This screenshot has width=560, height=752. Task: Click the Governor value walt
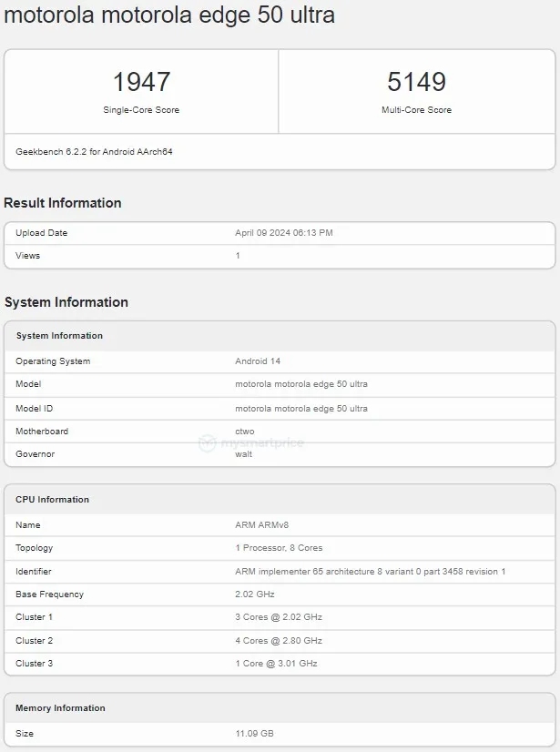(x=244, y=454)
